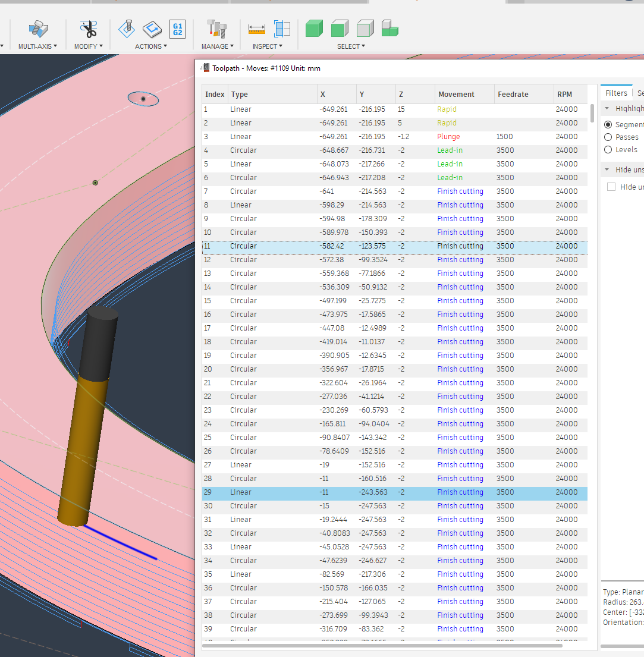644x657 pixels.
Task: Open the SELECT dropdown menu
Action: pyautogui.click(x=351, y=46)
